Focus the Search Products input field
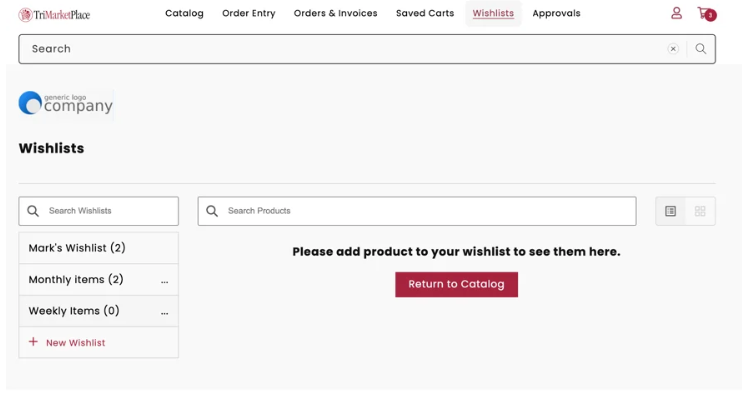This screenshot has height=400, width=742. click(x=425, y=211)
